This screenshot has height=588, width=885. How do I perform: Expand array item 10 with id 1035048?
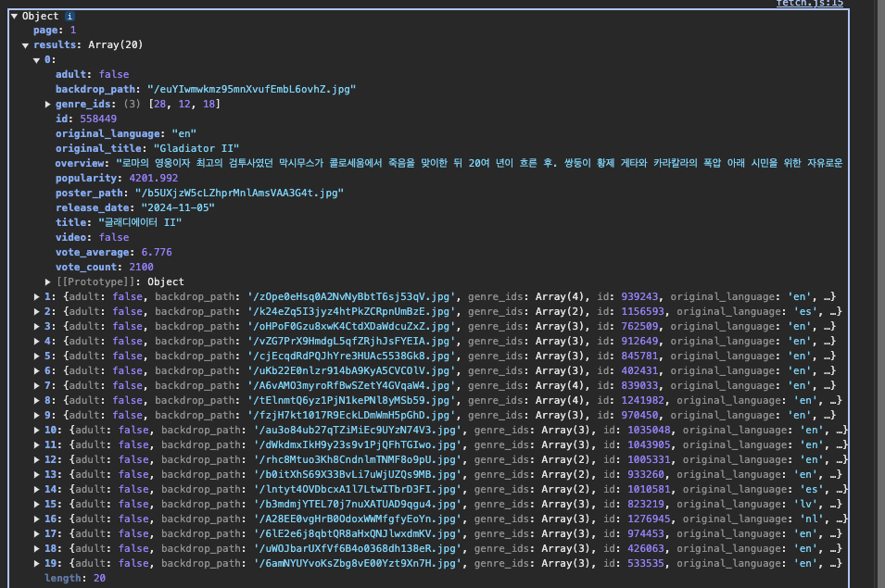[37, 431]
